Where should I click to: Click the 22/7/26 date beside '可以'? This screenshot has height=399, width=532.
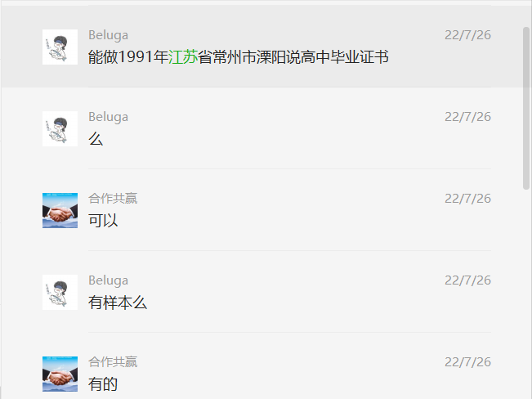tap(468, 199)
